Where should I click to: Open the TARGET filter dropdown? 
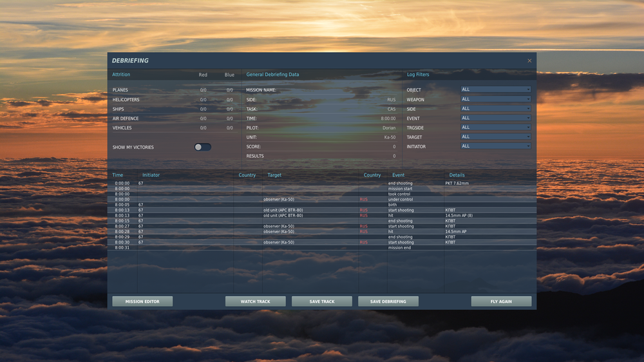pos(496,137)
